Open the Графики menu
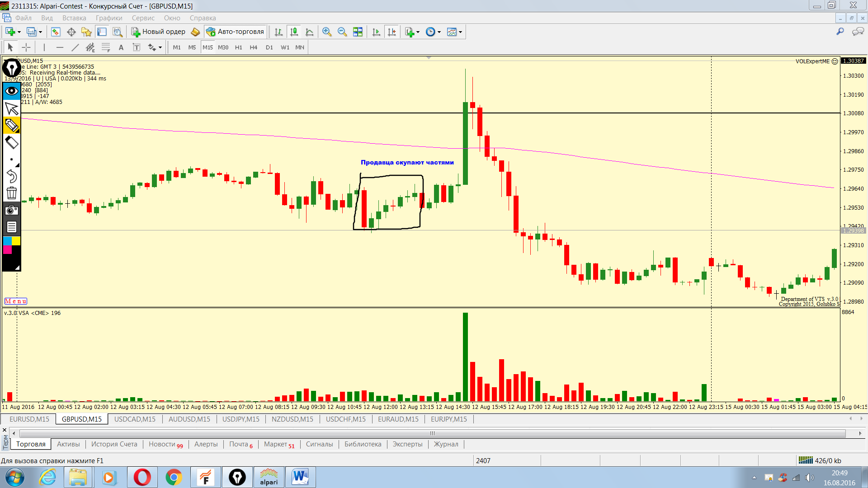 [109, 18]
